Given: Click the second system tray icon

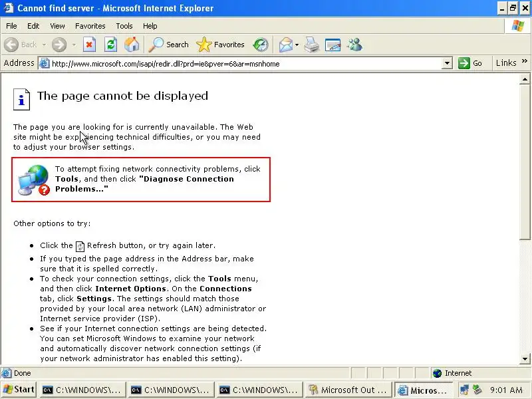Looking at the screenshot, I should point(477,390).
